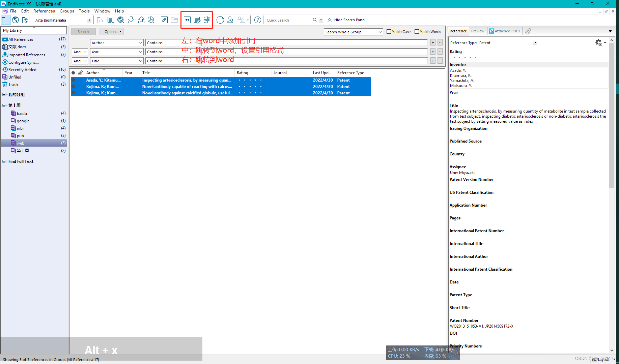Click the Open Link icon
Screen dimensions: 619x364
point(164,20)
